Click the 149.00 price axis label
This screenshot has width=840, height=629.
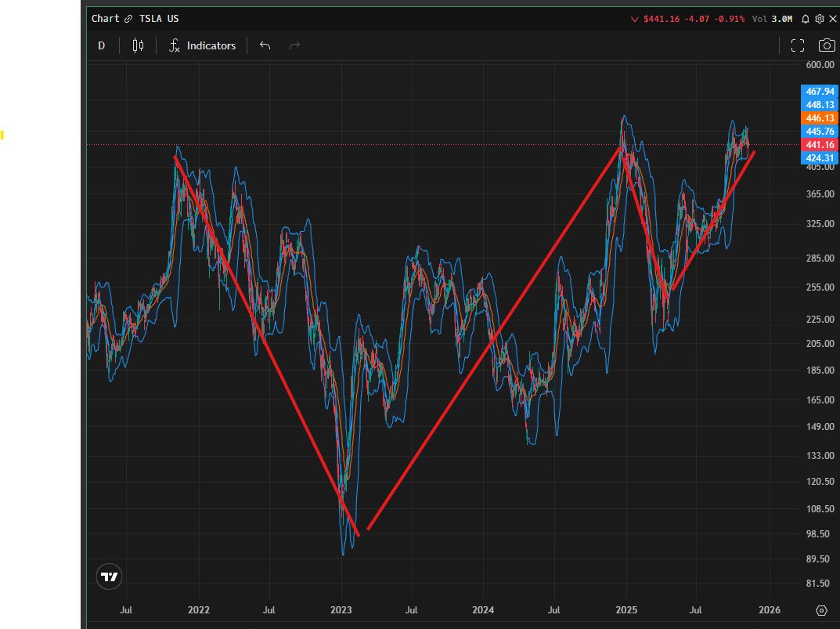pos(820,426)
